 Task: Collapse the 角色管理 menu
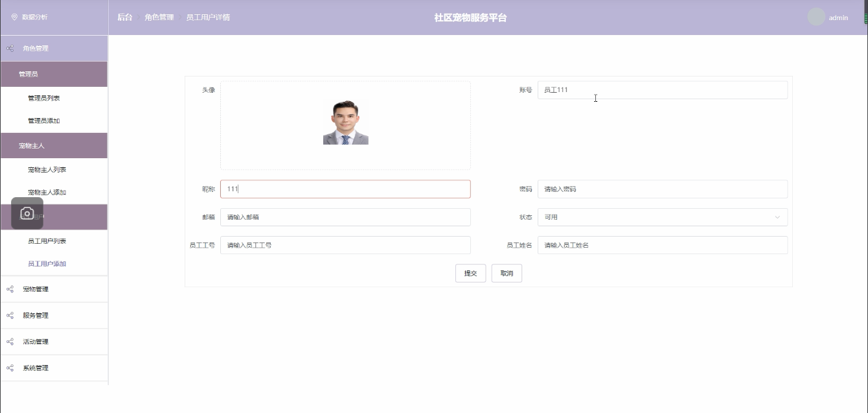click(x=54, y=49)
